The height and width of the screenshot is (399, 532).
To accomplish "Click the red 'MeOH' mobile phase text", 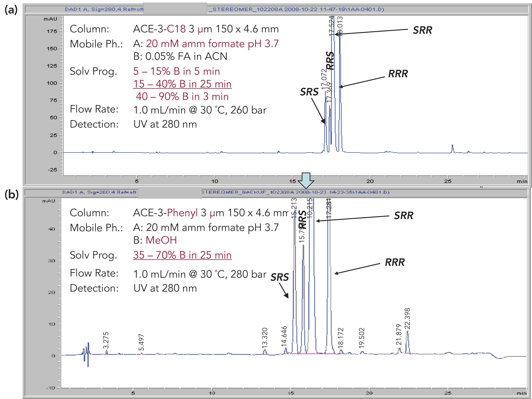I will point(161,240).
